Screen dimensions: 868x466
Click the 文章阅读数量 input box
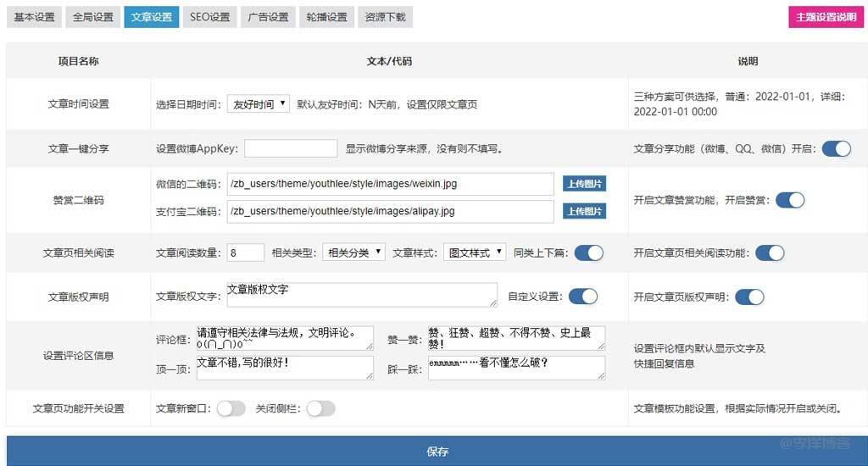(246, 252)
